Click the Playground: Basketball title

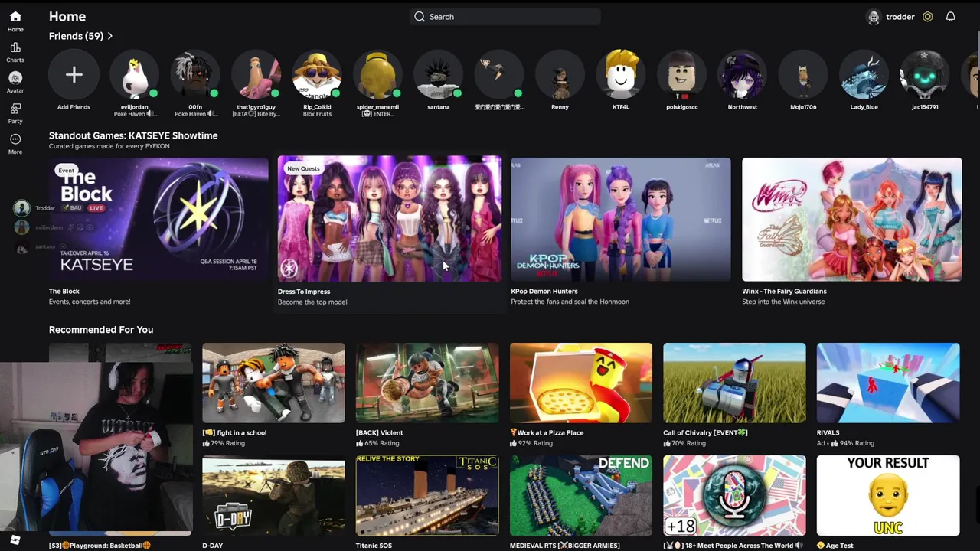(100, 546)
